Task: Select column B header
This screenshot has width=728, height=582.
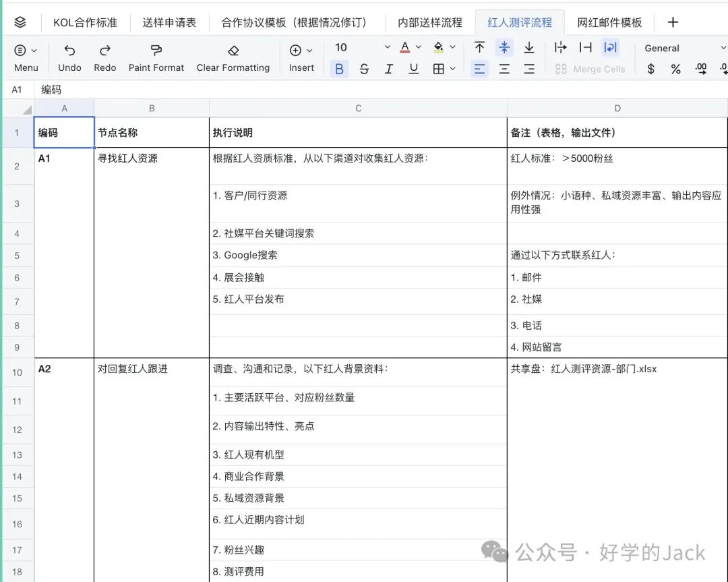Action: pyautogui.click(x=152, y=108)
